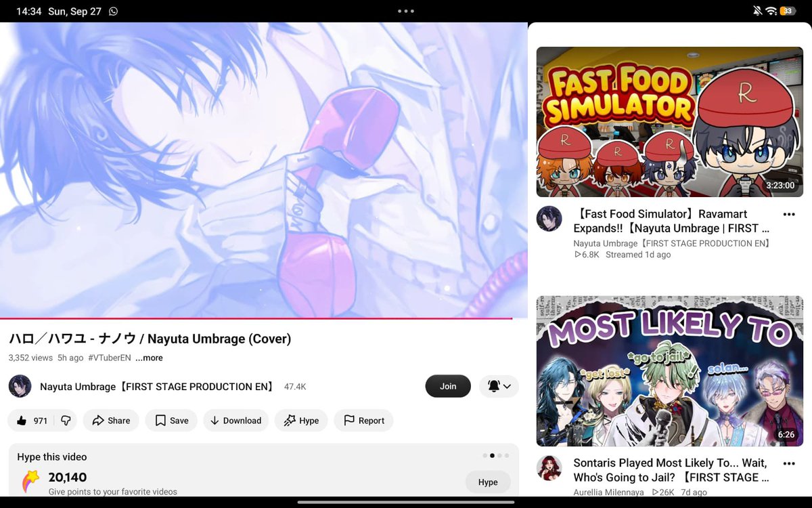Open the notification bell dropdown
The image size is (812, 508).
(499, 386)
